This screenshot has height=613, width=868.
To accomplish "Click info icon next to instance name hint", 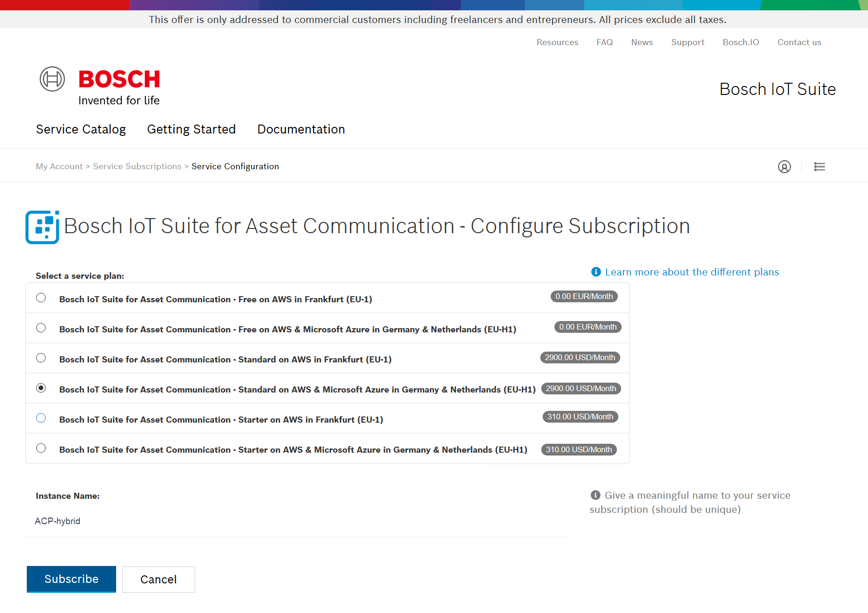I will pos(595,495).
